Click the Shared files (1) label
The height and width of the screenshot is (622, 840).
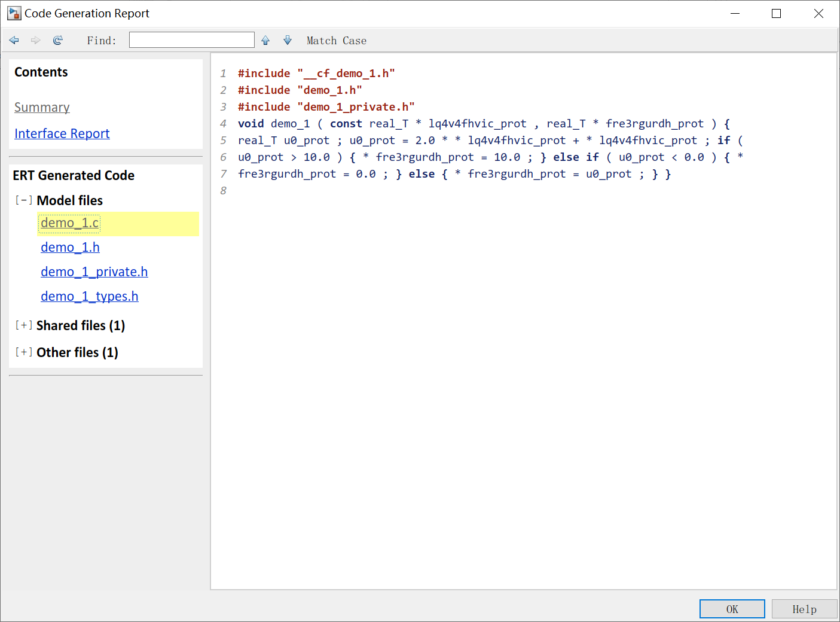[x=81, y=325]
